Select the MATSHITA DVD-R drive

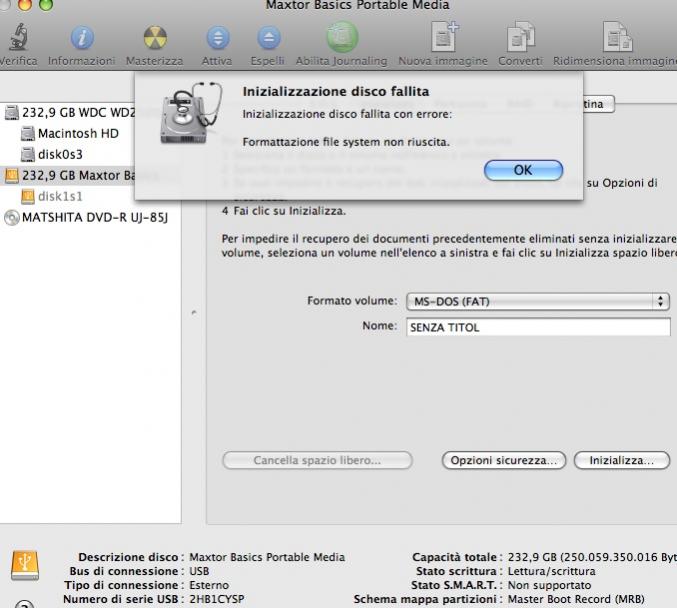[85, 217]
